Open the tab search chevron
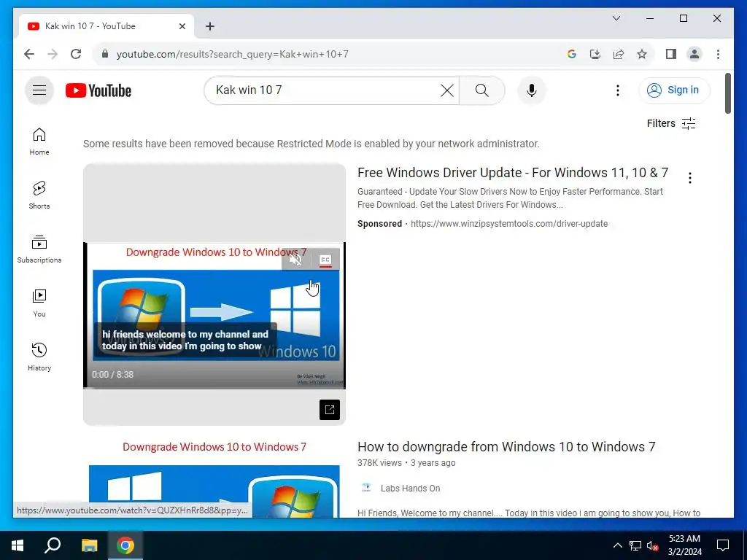747x560 pixels. (x=616, y=18)
